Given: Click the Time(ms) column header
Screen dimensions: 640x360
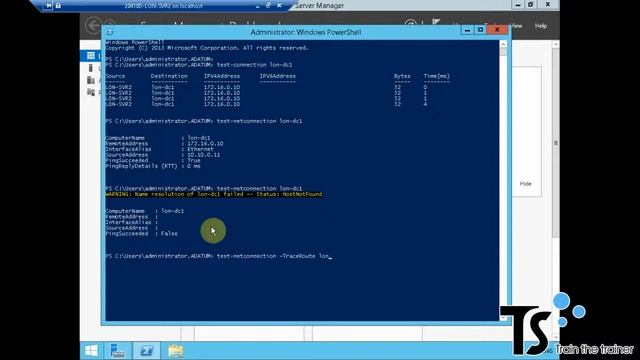Looking at the screenshot, I should (436, 76).
